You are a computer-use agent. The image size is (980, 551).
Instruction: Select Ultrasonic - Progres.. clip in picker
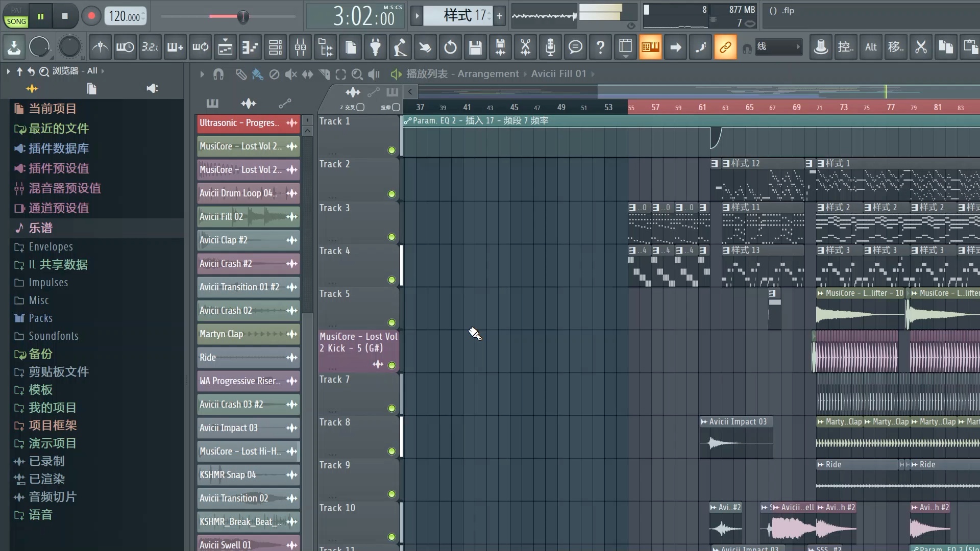pos(249,123)
